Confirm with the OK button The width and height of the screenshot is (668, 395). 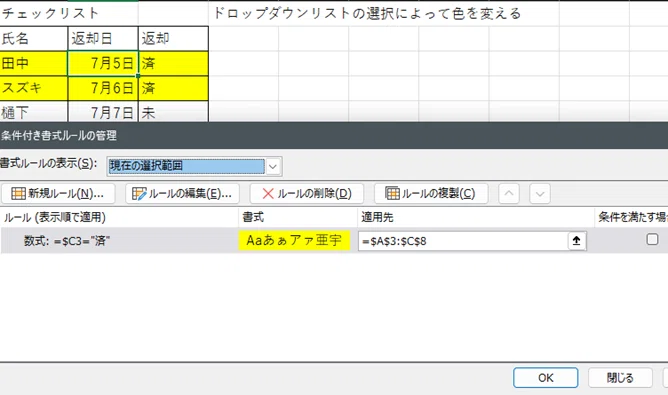pyautogui.click(x=545, y=378)
